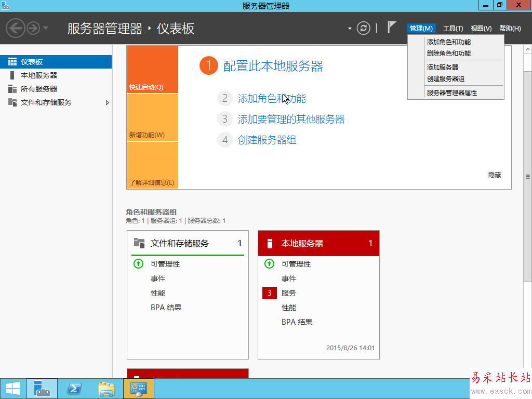Click 事件 in 本地服务器 tile
The height and width of the screenshot is (399, 532).
pyautogui.click(x=289, y=278)
